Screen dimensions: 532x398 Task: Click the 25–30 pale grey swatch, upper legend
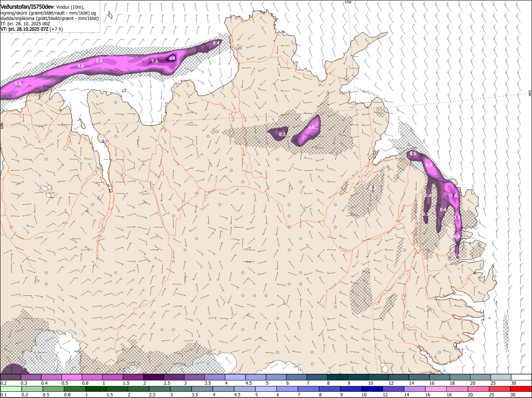[501, 377]
